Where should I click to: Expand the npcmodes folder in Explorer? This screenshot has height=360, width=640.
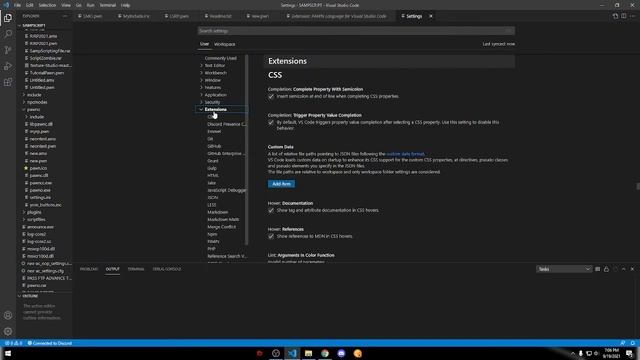point(37,102)
